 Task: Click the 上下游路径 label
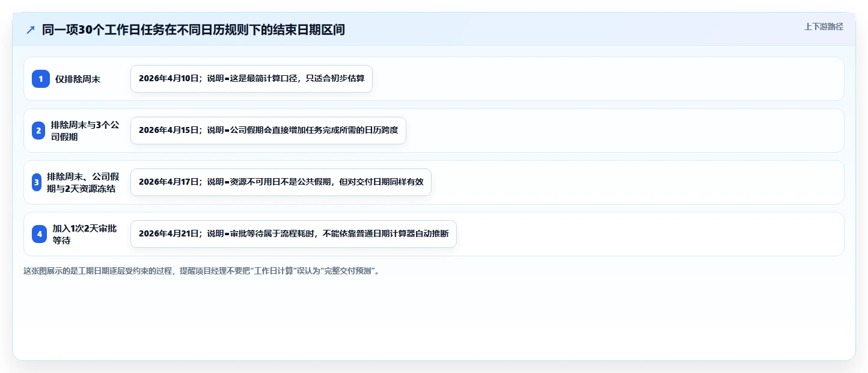824,26
